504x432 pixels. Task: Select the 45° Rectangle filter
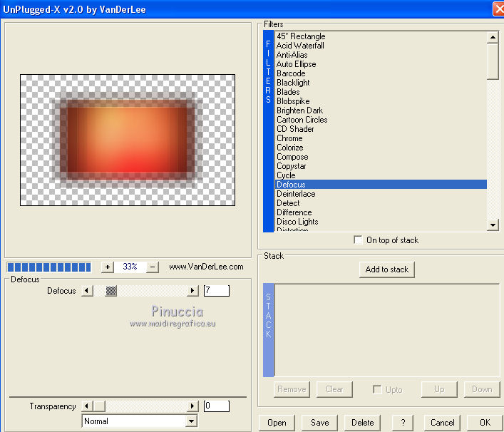(381, 36)
